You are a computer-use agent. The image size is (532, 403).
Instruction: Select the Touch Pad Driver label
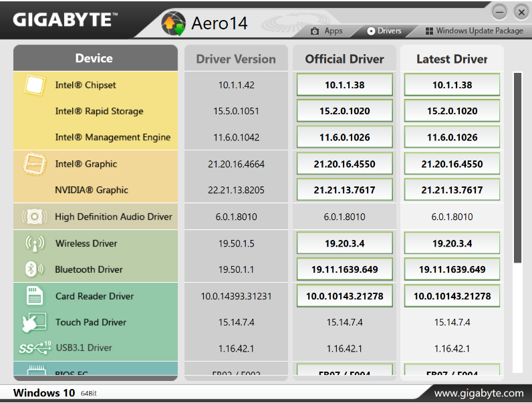coord(91,322)
